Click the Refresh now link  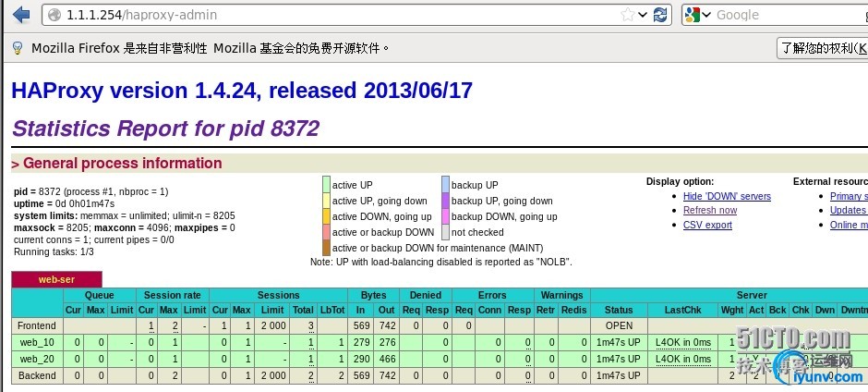pyautogui.click(x=710, y=210)
